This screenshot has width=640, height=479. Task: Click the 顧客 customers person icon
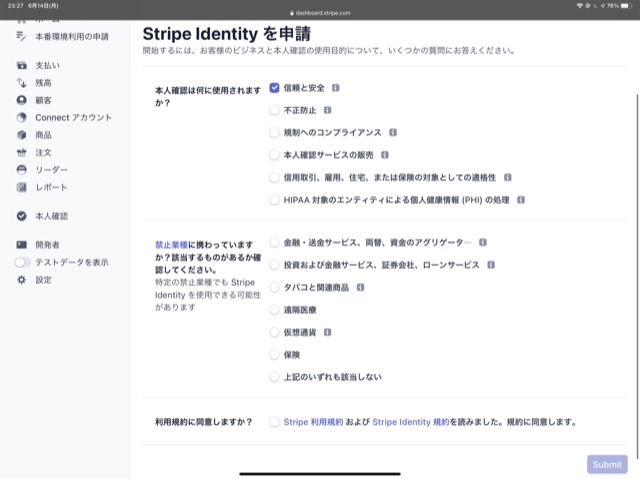pos(21,100)
